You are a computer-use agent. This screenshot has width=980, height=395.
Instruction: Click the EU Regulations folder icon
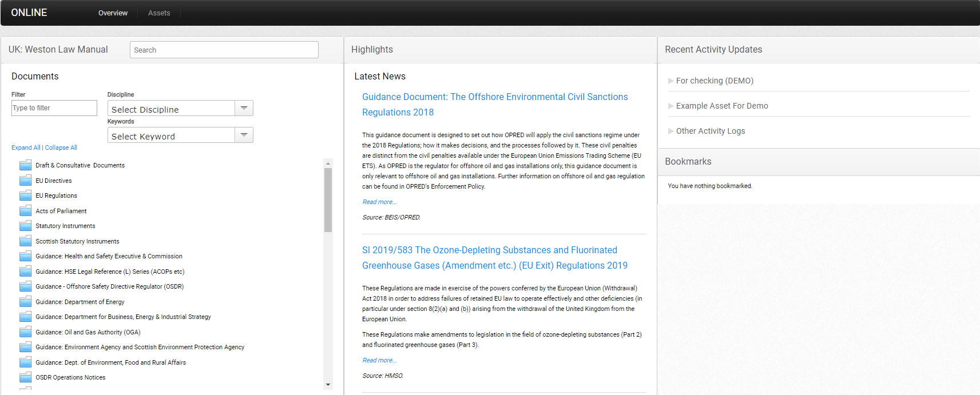tap(26, 195)
